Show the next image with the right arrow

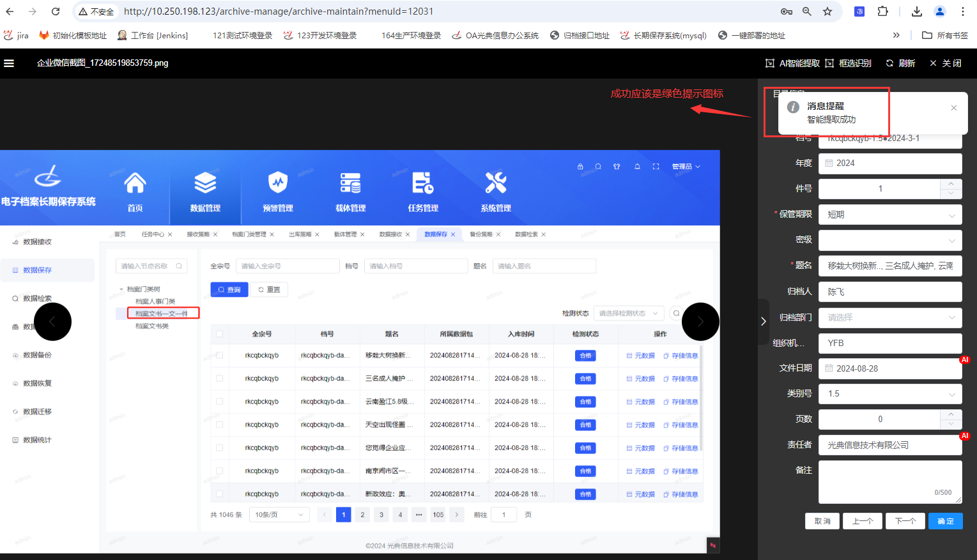(700, 322)
